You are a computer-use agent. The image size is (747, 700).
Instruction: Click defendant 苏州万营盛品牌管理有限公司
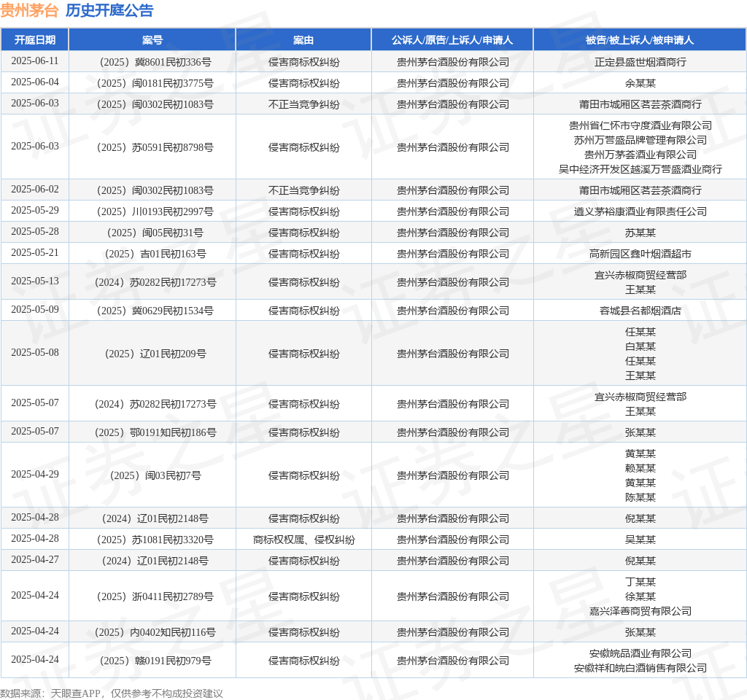pyautogui.click(x=640, y=140)
